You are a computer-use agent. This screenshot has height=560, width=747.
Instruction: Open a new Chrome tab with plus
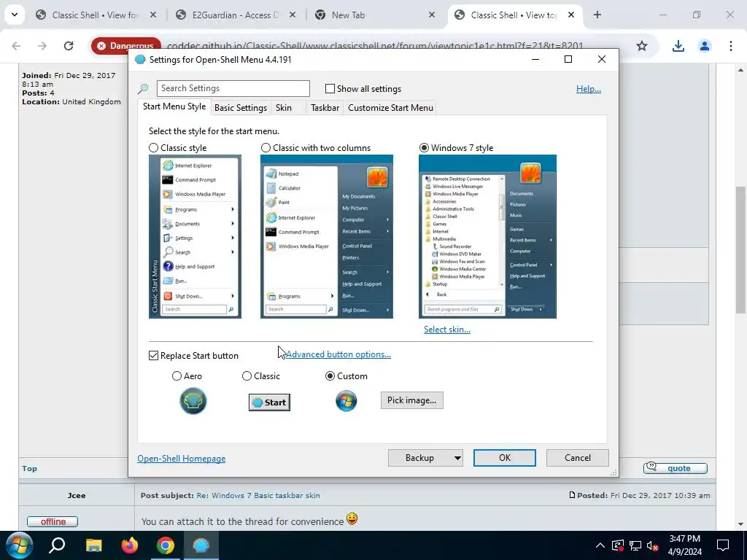597,15
